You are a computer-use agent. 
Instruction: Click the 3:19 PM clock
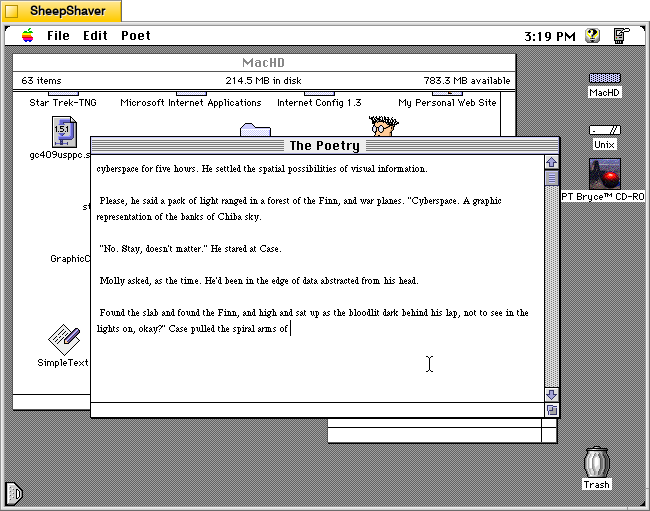click(x=550, y=36)
